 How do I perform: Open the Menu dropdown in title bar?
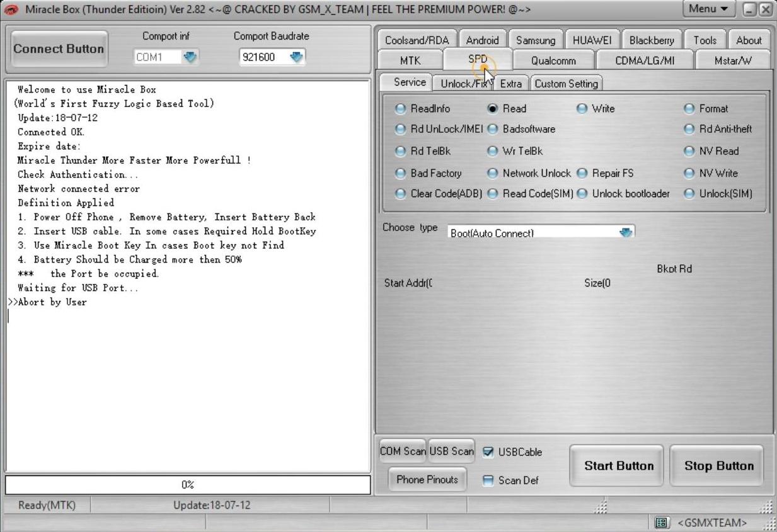click(710, 9)
